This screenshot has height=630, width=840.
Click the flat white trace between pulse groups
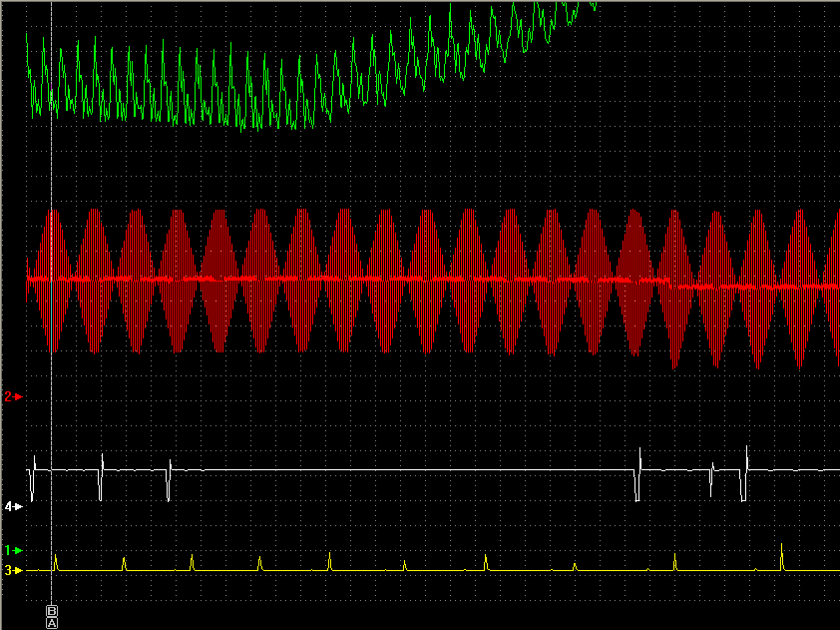click(399, 469)
